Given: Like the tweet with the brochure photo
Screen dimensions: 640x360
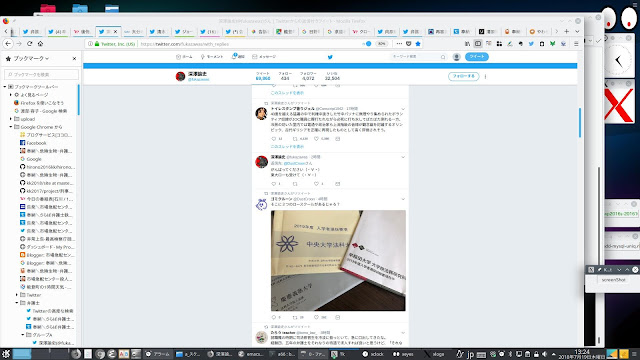Looking at the screenshot, I should pyautogui.click(x=316, y=317).
